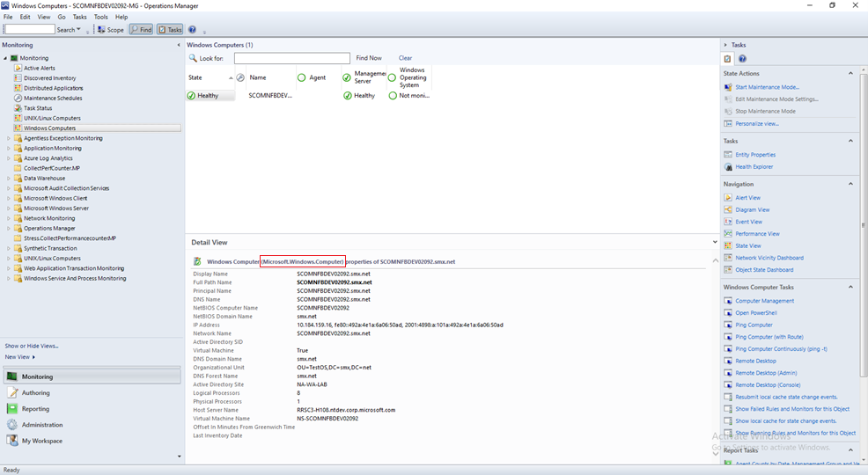Image resolution: width=868 pixels, height=475 pixels.
Task: Click the Event View navigation icon
Action: click(728, 222)
